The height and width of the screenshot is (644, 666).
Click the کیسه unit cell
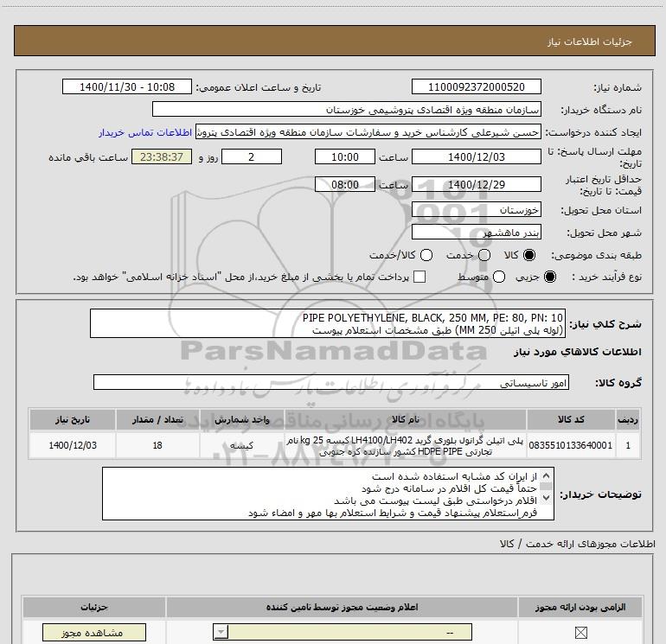tap(241, 445)
